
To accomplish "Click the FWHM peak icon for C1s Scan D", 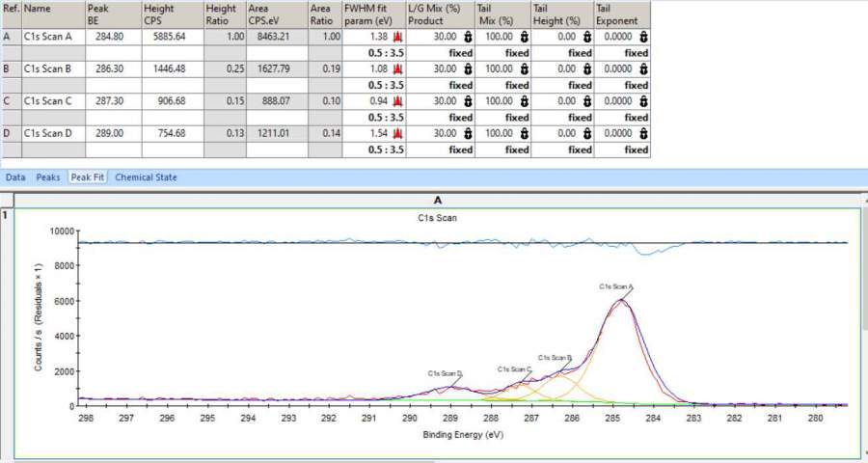I will (x=395, y=133).
